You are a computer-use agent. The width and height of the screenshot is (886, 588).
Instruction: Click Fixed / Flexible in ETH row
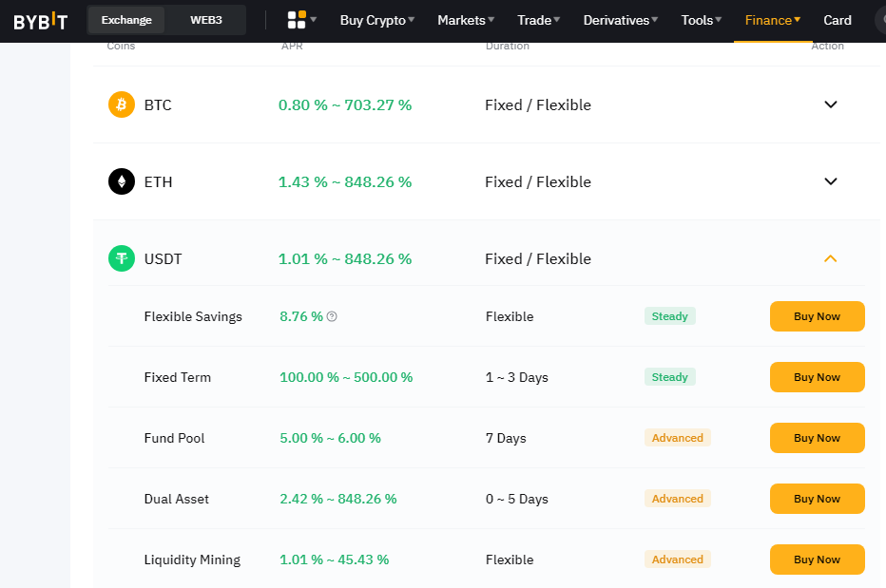point(538,181)
